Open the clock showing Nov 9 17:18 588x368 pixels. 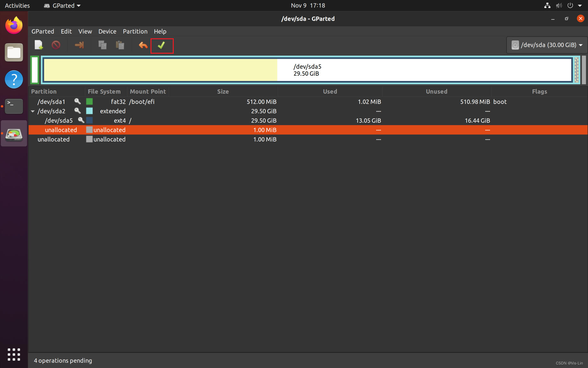pyautogui.click(x=308, y=5)
